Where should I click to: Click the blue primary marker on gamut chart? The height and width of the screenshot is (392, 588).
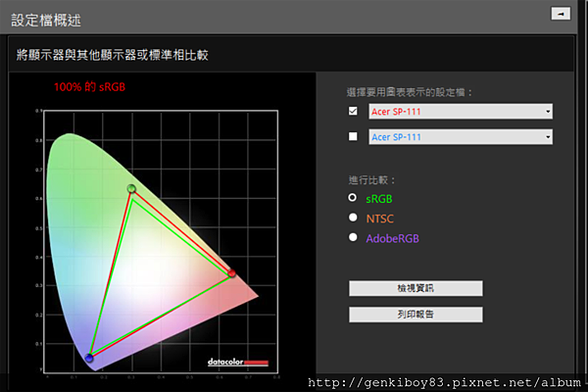point(89,358)
